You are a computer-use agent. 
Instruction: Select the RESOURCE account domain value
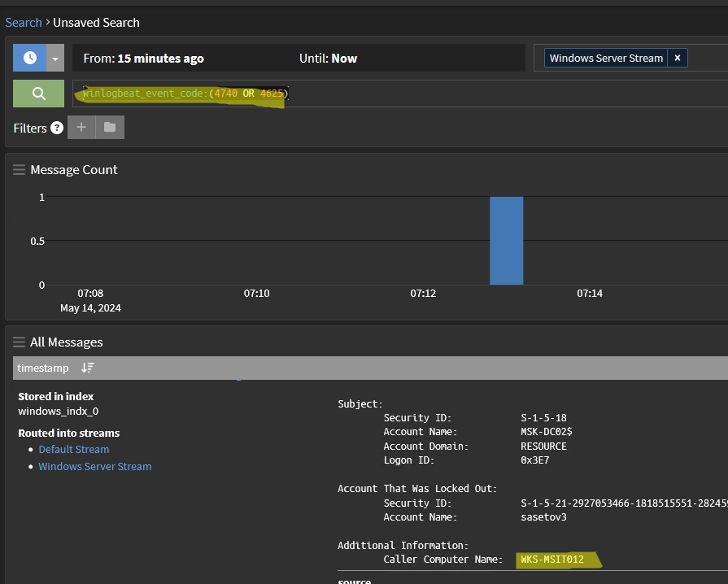[543, 446]
